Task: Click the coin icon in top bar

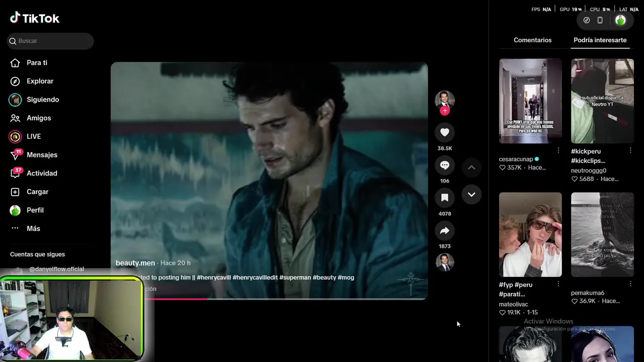Action: 587,20
